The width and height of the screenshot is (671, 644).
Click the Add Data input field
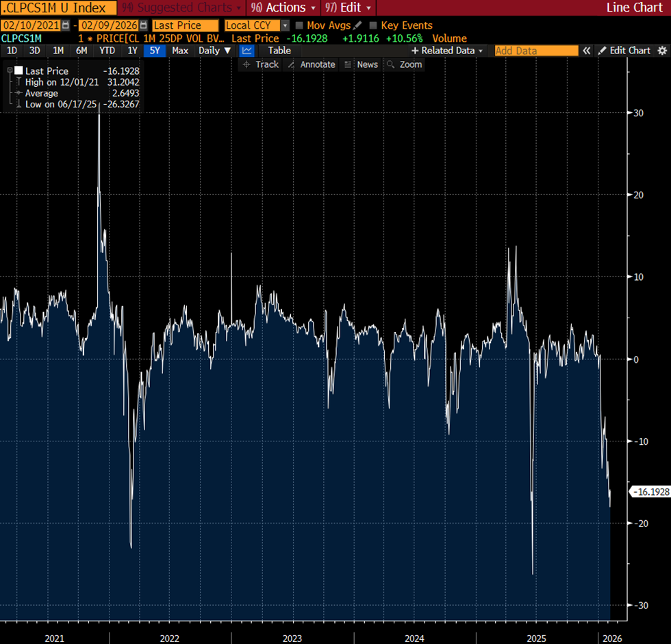[x=536, y=51]
